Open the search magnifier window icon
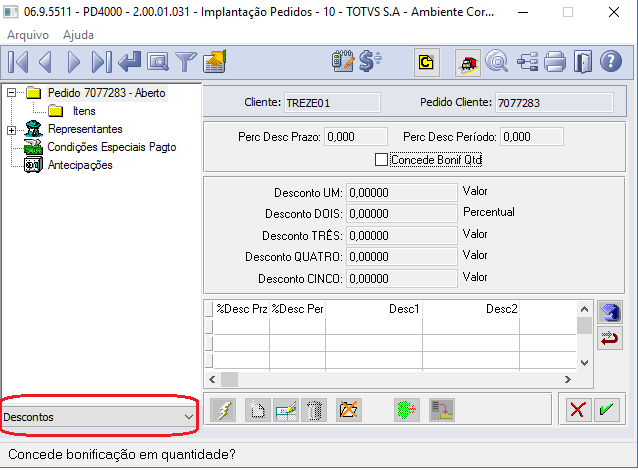This screenshot has height=470, width=638. point(158,63)
